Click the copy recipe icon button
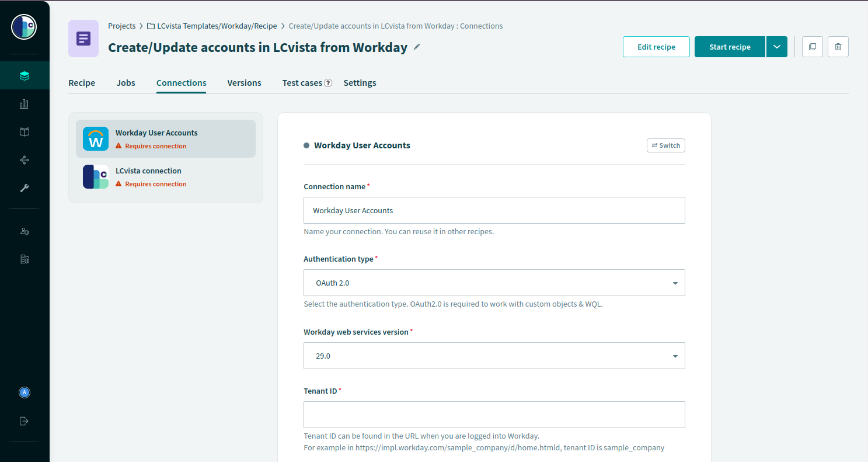Screen dimensions: 868x462 click(813, 47)
